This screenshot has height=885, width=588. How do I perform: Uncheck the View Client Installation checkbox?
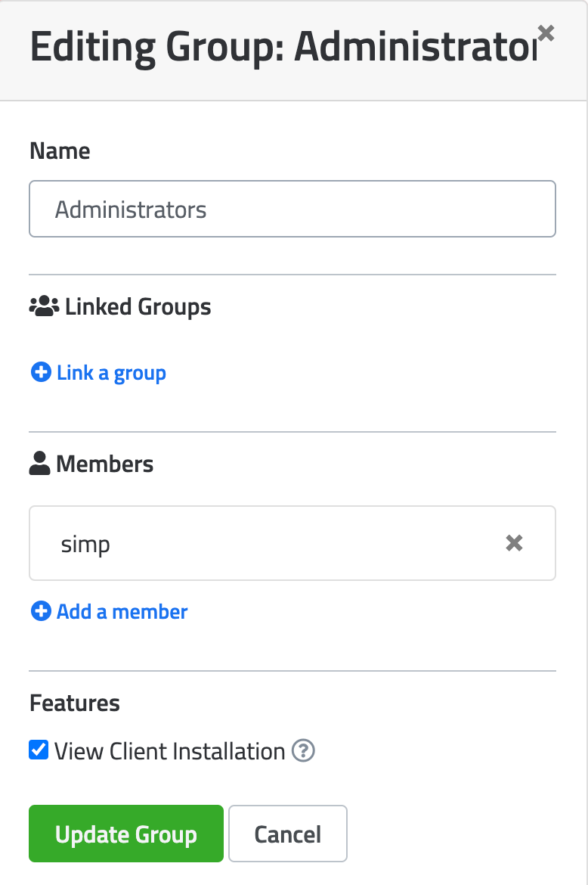(39, 750)
